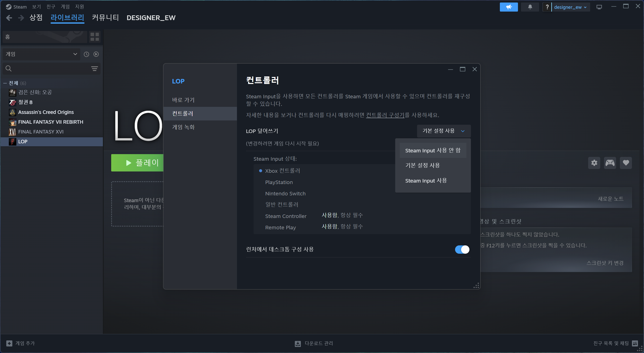Collapse the 전체 games tree group
644x353 pixels.
point(5,83)
